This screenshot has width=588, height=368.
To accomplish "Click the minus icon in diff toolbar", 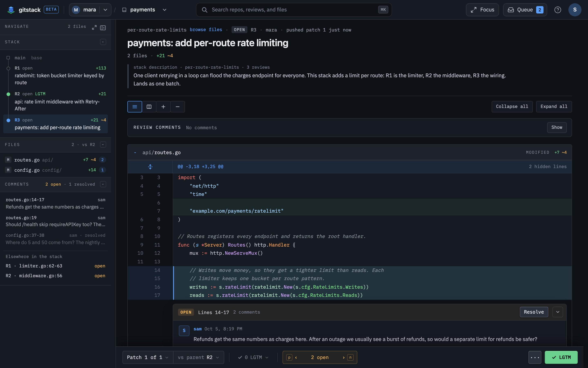I will click(178, 107).
